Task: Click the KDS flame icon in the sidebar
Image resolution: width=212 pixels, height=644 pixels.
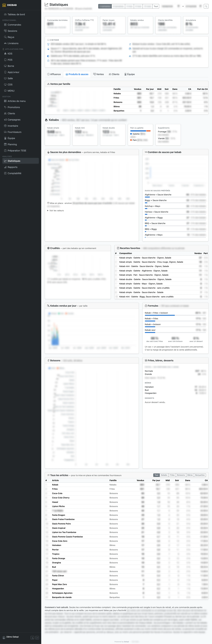Action: 5,53
